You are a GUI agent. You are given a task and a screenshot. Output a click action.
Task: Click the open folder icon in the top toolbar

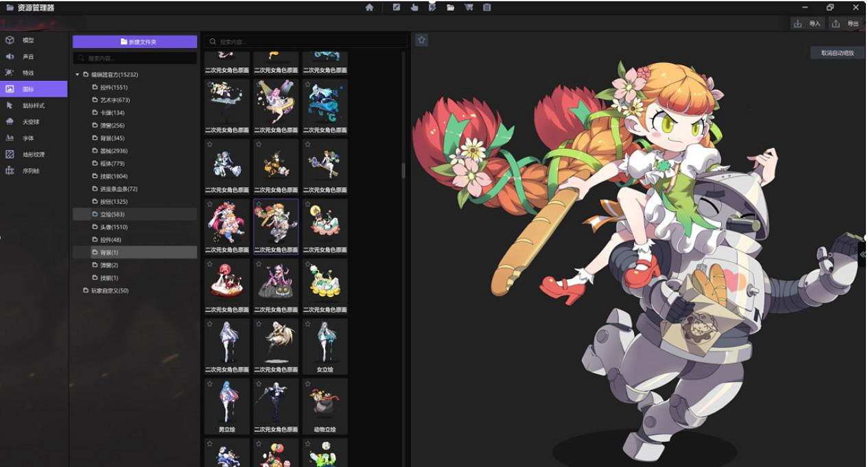pyautogui.click(x=451, y=8)
